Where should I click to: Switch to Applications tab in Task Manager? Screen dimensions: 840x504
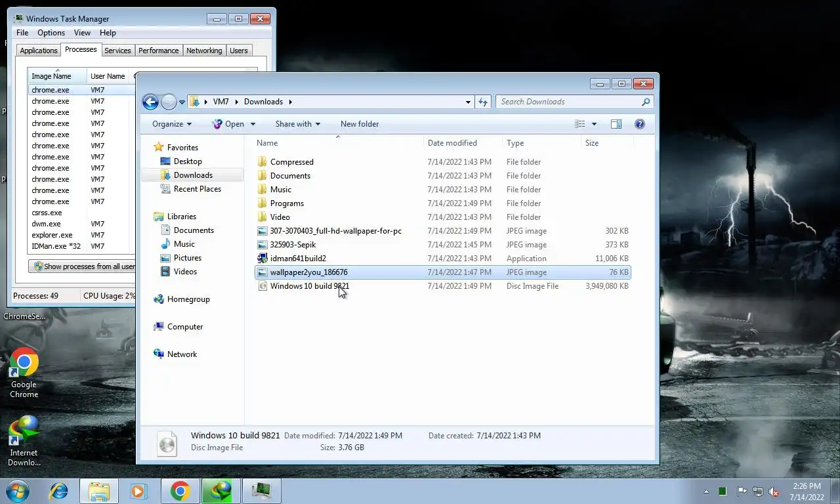[x=39, y=51]
